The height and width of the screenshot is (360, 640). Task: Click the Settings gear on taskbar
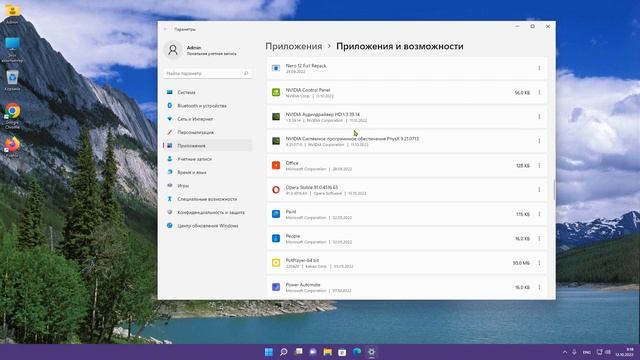[371, 352]
